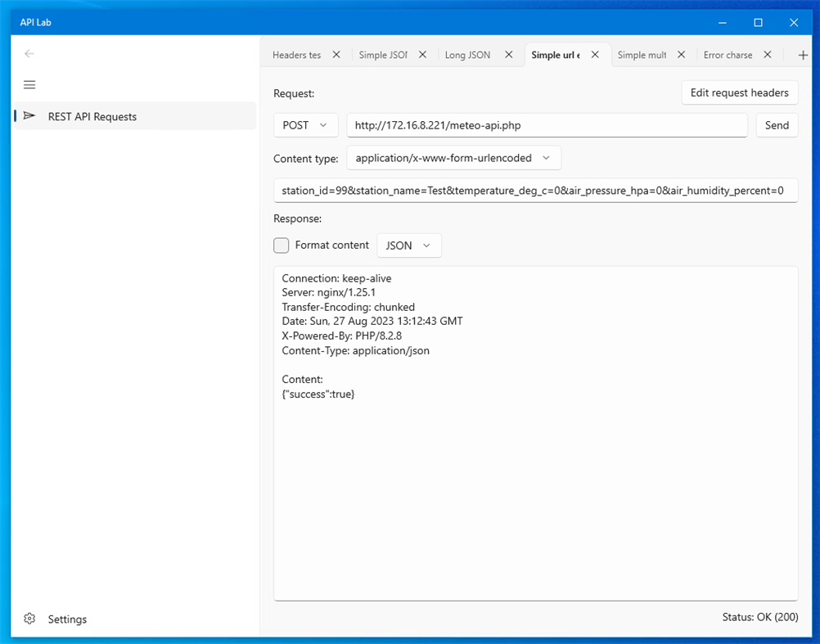Switch to the Simple JSOI tab
The image size is (820, 644).
(x=383, y=54)
